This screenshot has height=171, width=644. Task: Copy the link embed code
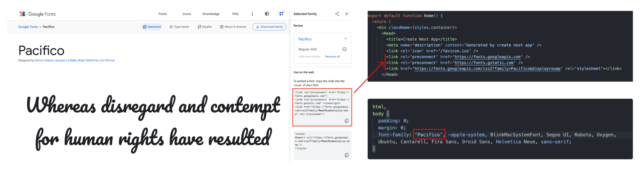[347, 121]
